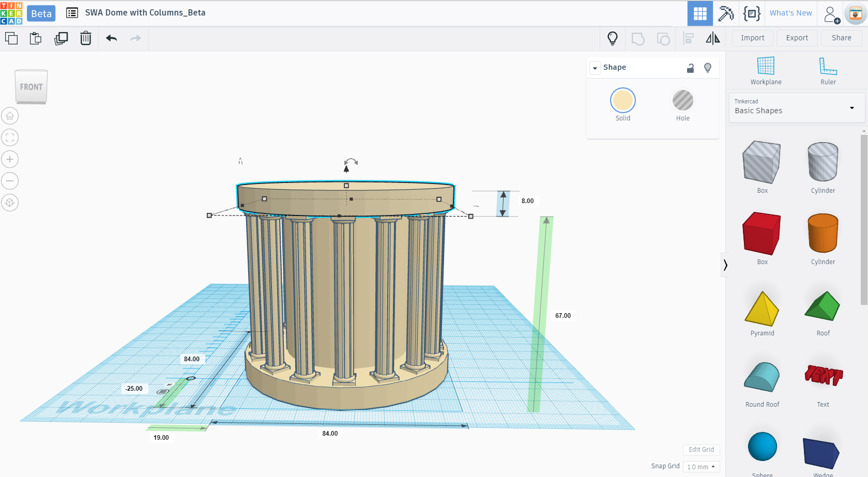Click the -25.00 ruler offset value
Image resolution: width=868 pixels, height=477 pixels.
[134, 389]
